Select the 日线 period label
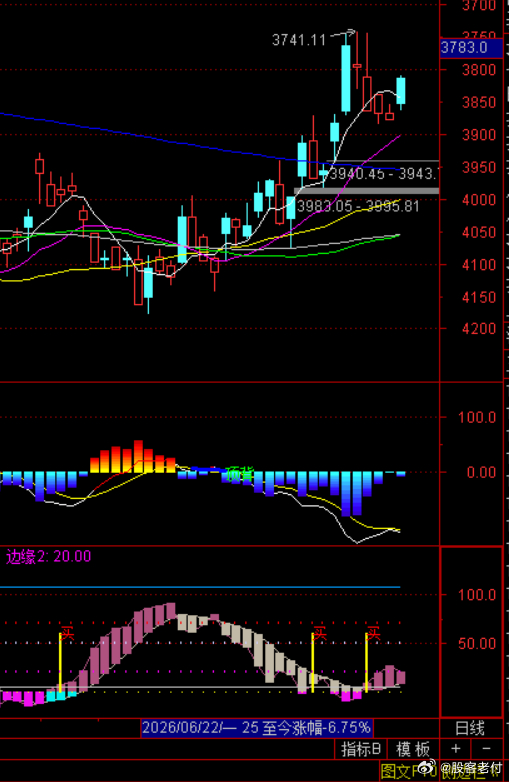The image size is (509, 782). pyautogui.click(x=470, y=728)
